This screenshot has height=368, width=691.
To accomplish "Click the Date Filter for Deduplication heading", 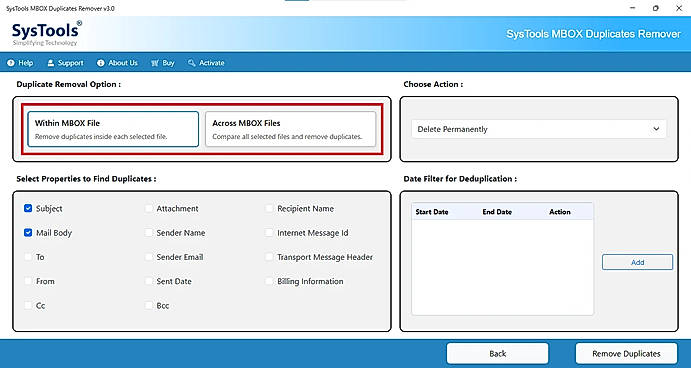I will tap(460, 179).
